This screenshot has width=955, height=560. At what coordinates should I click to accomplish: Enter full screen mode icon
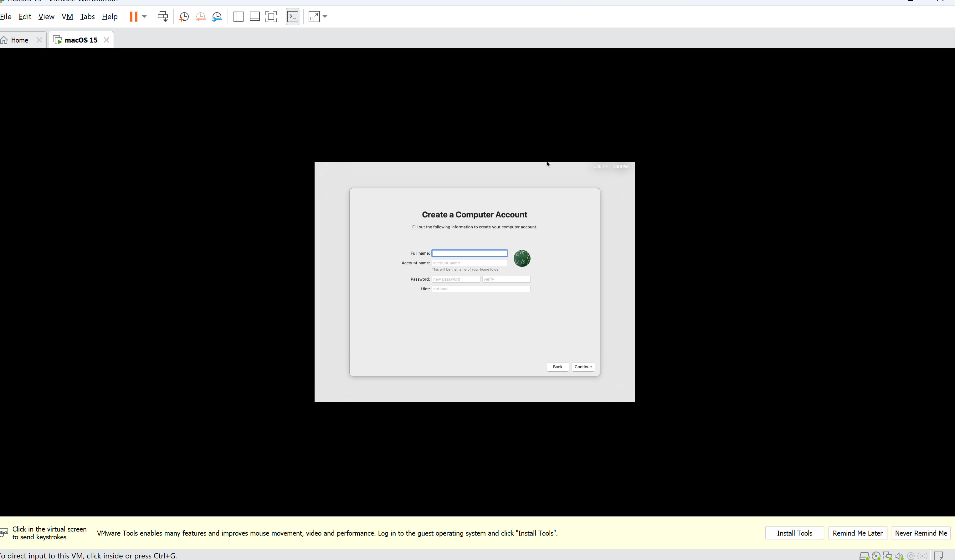271,17
